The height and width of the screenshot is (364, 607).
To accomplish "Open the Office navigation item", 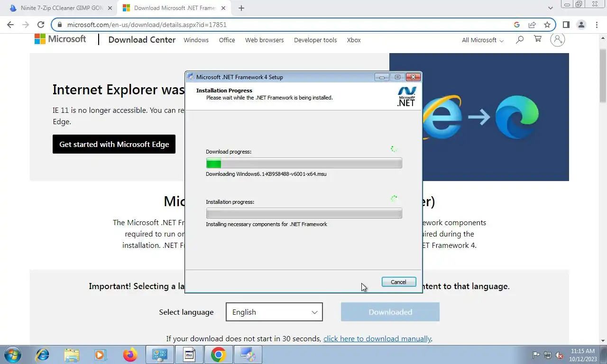I will (227, 40).
